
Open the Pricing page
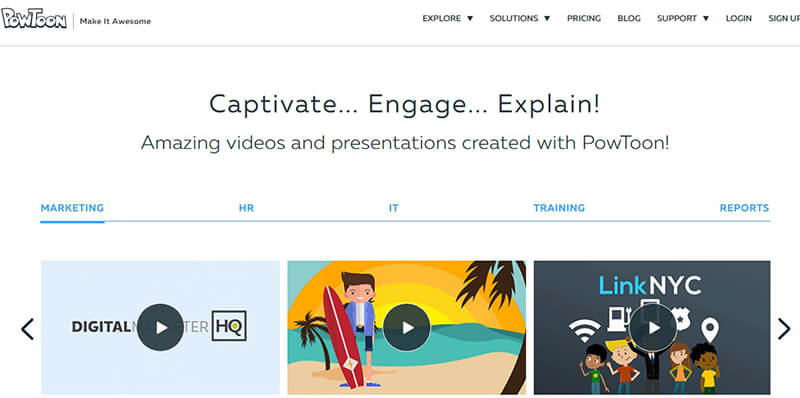[x=584, y=18]
